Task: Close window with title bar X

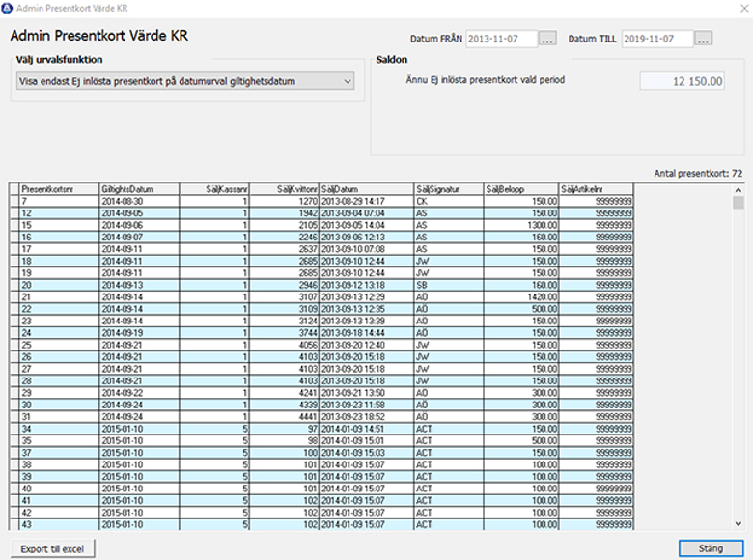Action: [744, 8]
